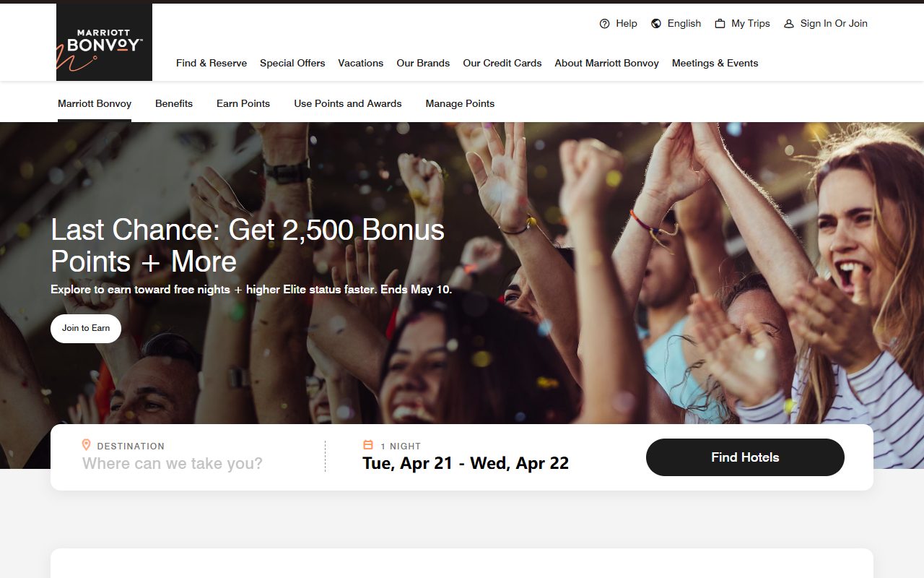Click the Help question mark icon

pyautogui.click(x=604, y=23)
